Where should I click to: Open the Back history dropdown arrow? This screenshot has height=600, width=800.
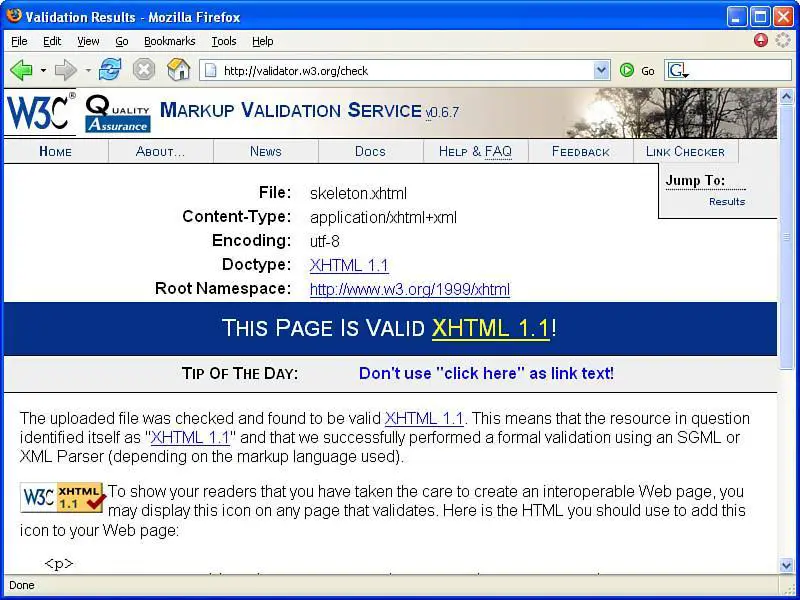pyautogui.click(x=43, y=70)
